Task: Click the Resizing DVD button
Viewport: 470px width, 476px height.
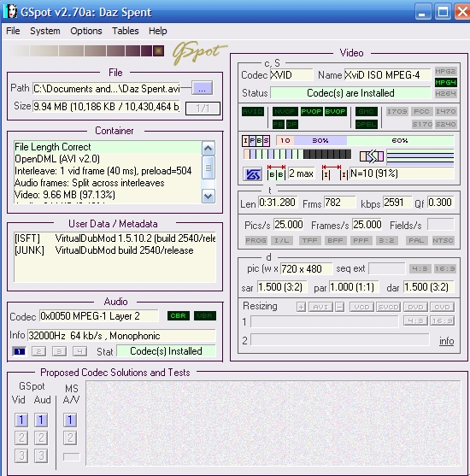Action: pos(415,307)
